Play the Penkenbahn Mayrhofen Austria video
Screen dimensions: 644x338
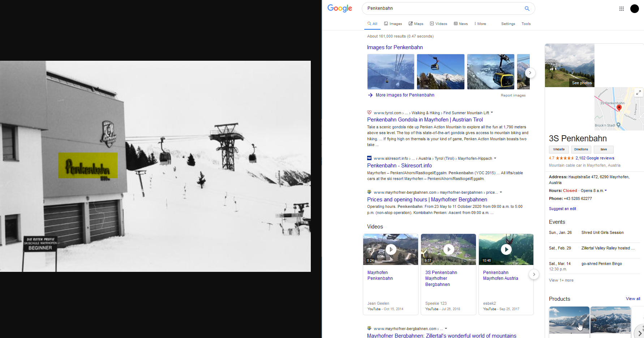506,249
